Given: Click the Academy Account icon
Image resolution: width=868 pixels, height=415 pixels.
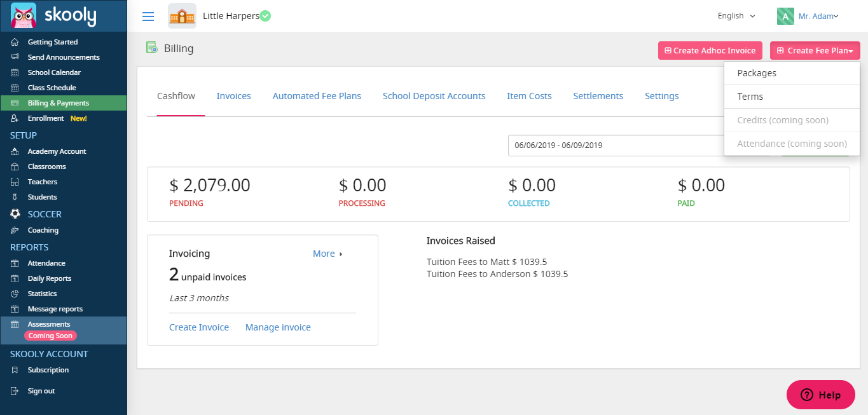Looking at the screenshot, I should 15,151.
